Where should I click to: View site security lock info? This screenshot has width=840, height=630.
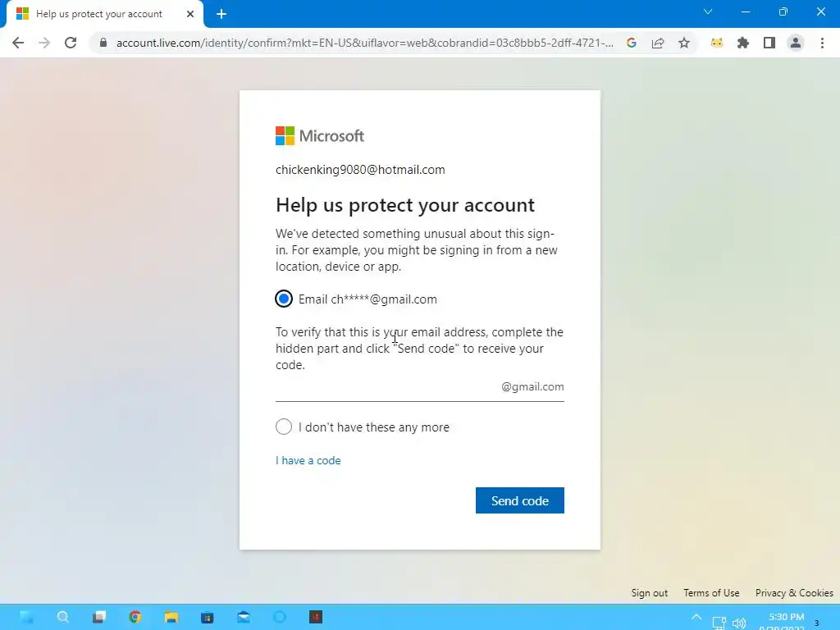click(103, 43)
